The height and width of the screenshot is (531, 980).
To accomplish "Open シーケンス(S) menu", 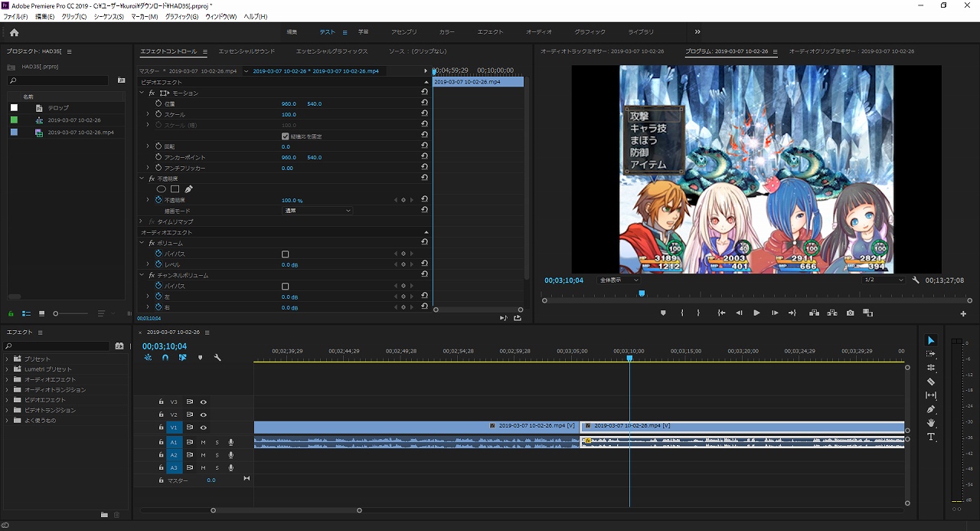I will coord(109,17).
